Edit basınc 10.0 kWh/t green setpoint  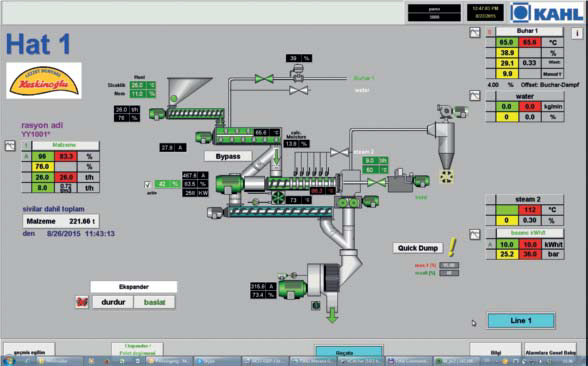click(506, 244)
